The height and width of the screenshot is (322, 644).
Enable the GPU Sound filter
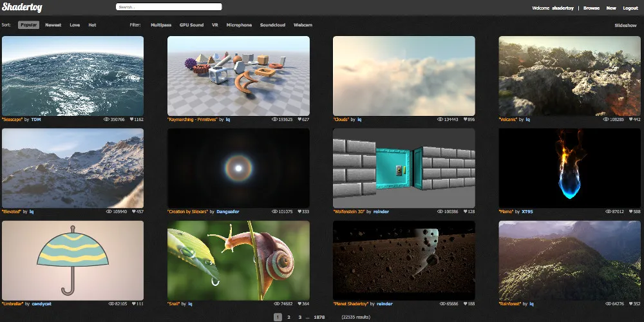coord(191,25)
